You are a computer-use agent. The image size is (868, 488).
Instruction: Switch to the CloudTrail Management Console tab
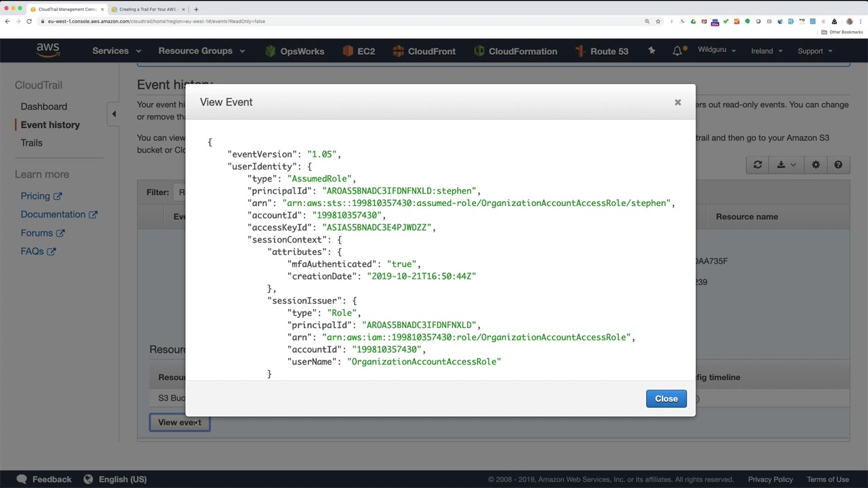click(66, 9)
